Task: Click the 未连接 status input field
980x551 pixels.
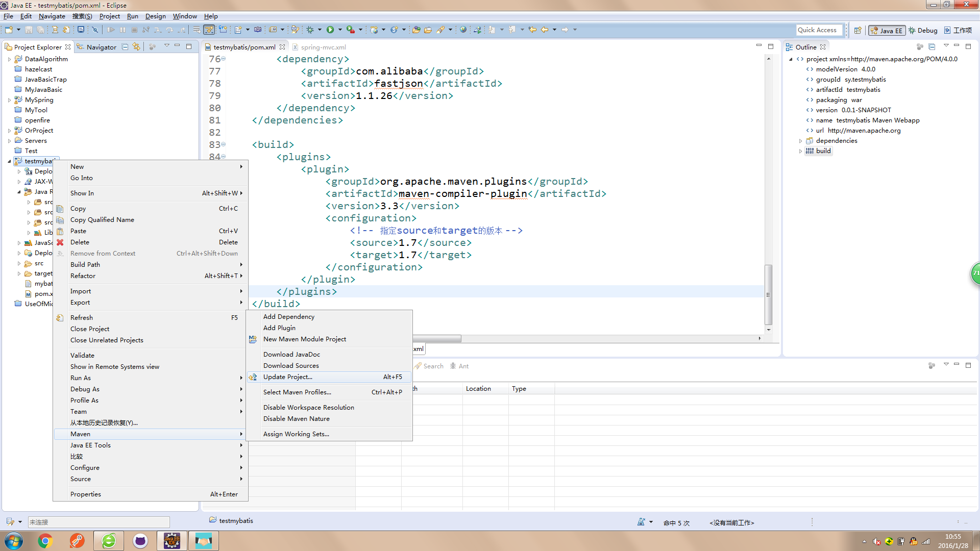Action: click(x=99, y=522)
